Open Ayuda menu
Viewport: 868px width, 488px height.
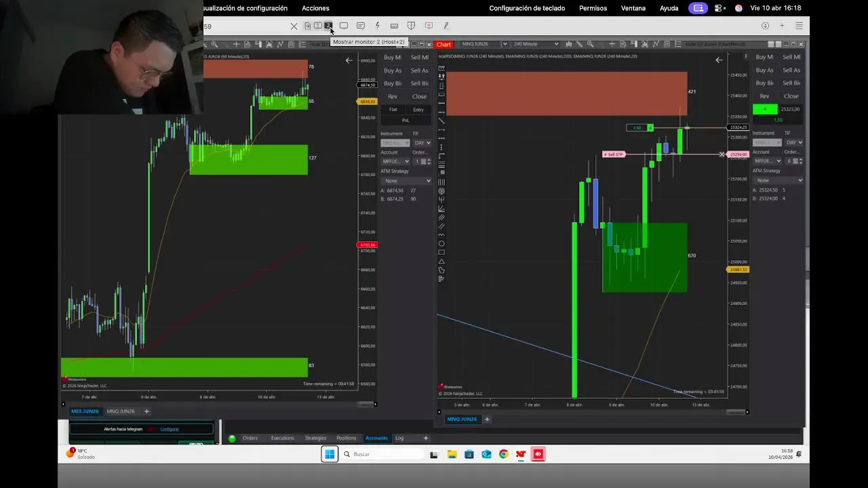click(669, 8)
